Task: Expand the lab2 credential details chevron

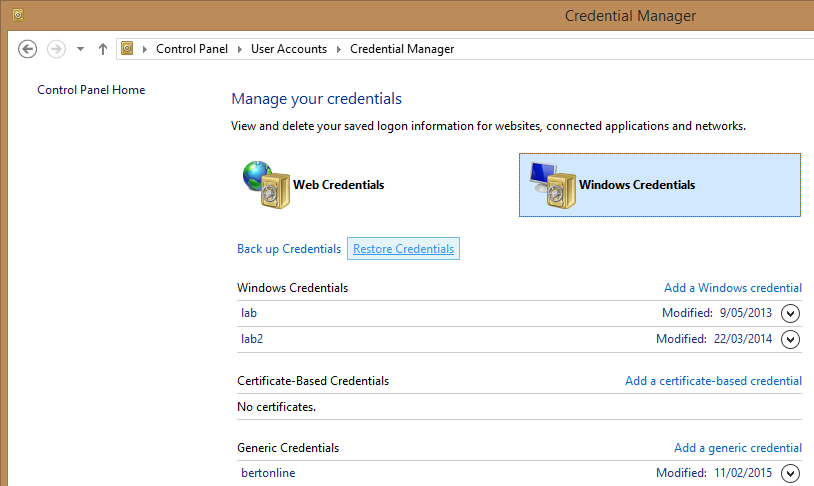Action: point(791,339)
